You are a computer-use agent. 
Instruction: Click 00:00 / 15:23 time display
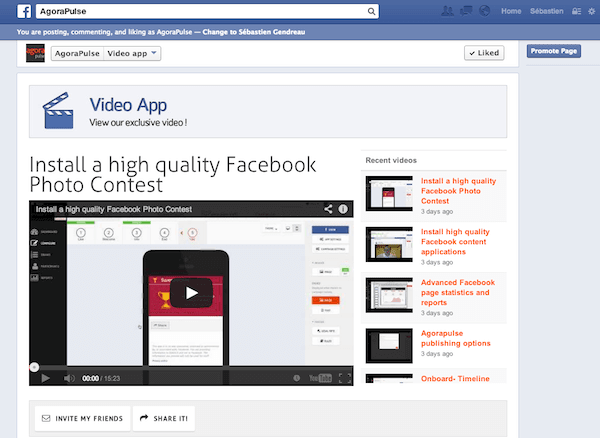tap(101, 378)
